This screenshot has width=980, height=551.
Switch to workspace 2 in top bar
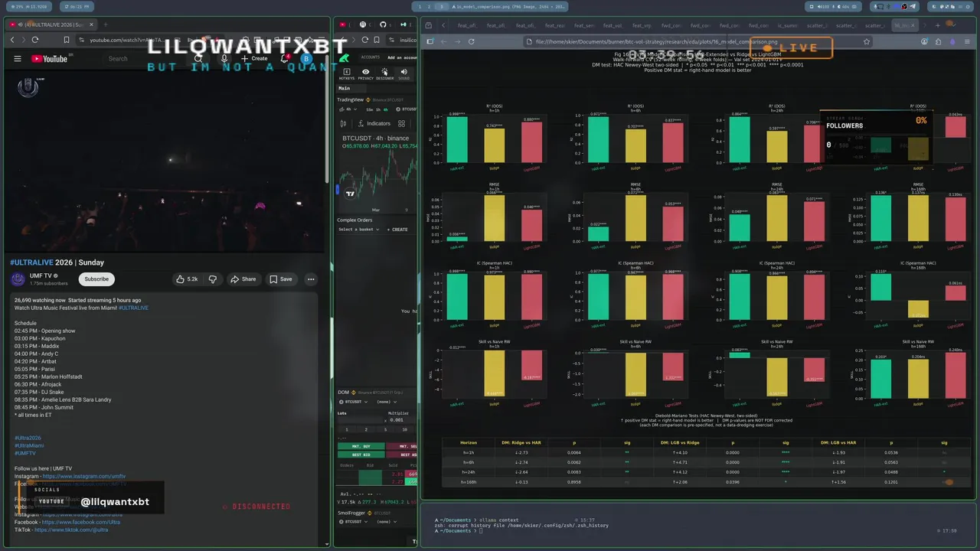430,6
